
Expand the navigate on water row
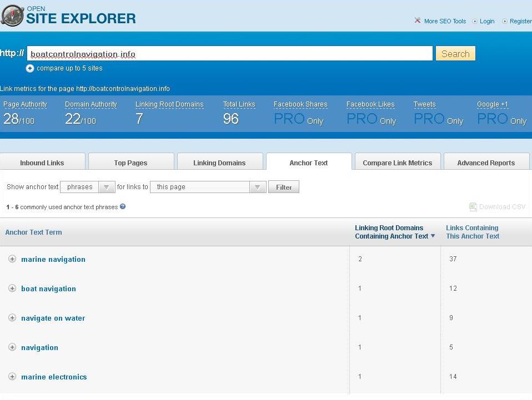pyautogui.click(x=12, y=318)
